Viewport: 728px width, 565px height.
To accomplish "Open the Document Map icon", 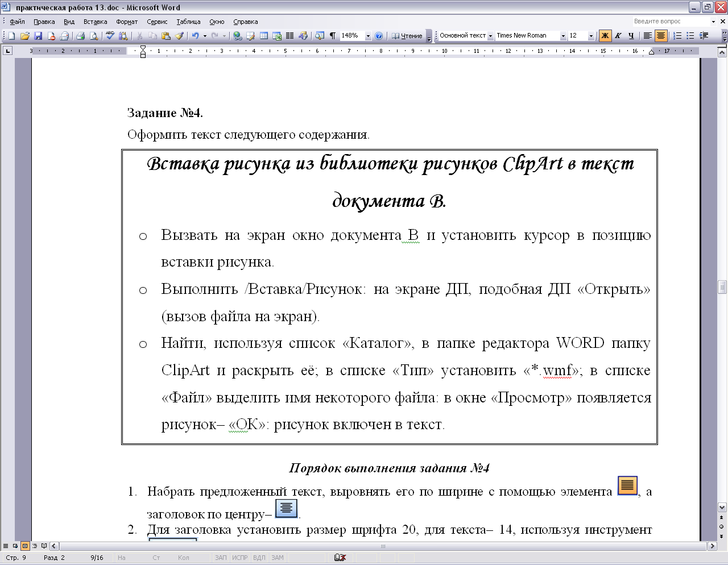I will 320,36.
